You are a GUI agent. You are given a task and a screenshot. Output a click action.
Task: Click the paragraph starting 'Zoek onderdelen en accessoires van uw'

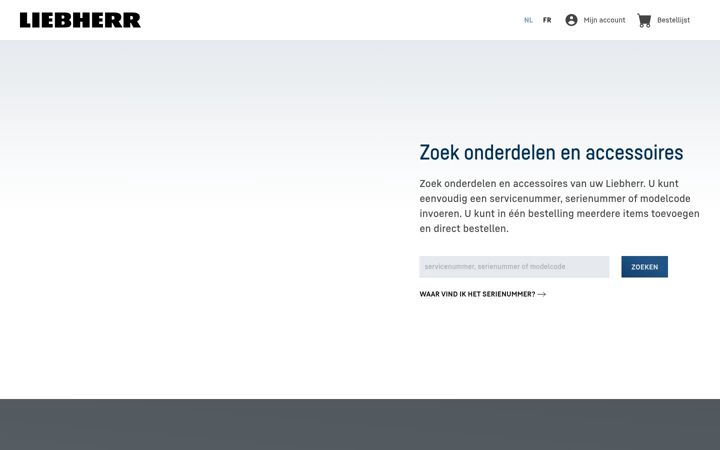coord(559,206)
